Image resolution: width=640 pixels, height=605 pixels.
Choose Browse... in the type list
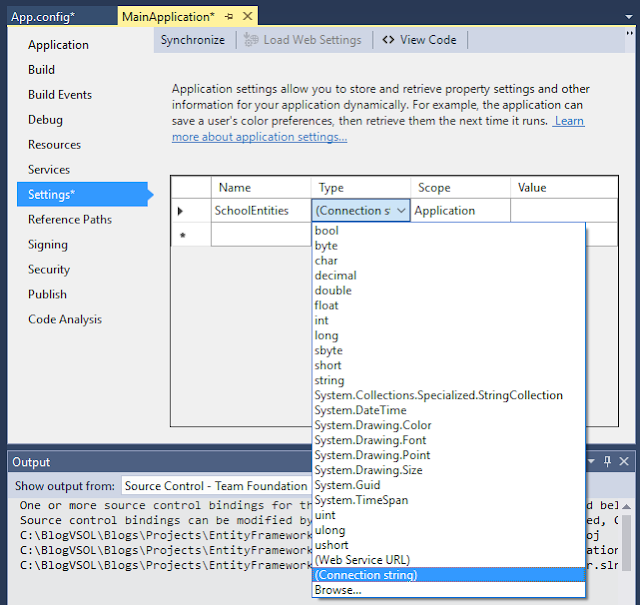coord(449,590)
